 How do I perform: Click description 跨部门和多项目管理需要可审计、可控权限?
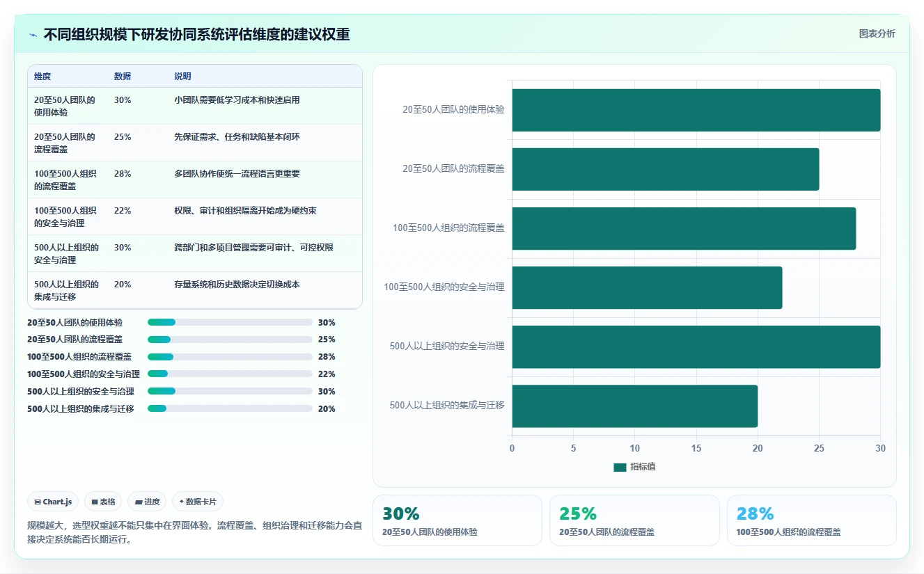253,247
